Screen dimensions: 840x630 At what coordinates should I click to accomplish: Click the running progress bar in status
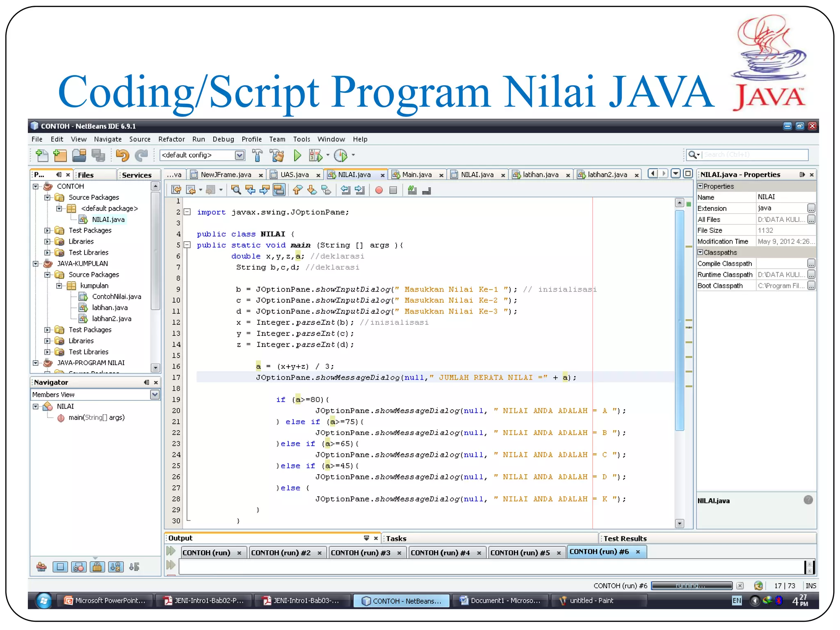pyautogui.click(x=692, y=586)
